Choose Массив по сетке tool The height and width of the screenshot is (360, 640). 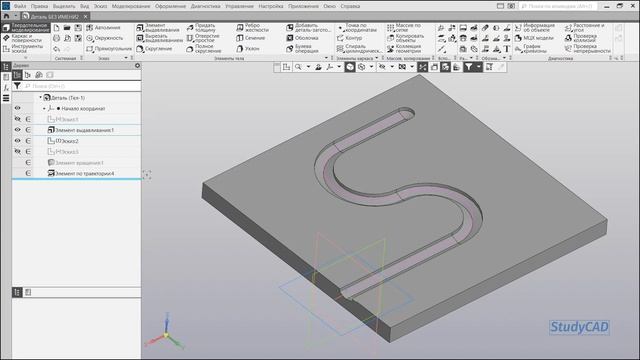pos(404,27)
